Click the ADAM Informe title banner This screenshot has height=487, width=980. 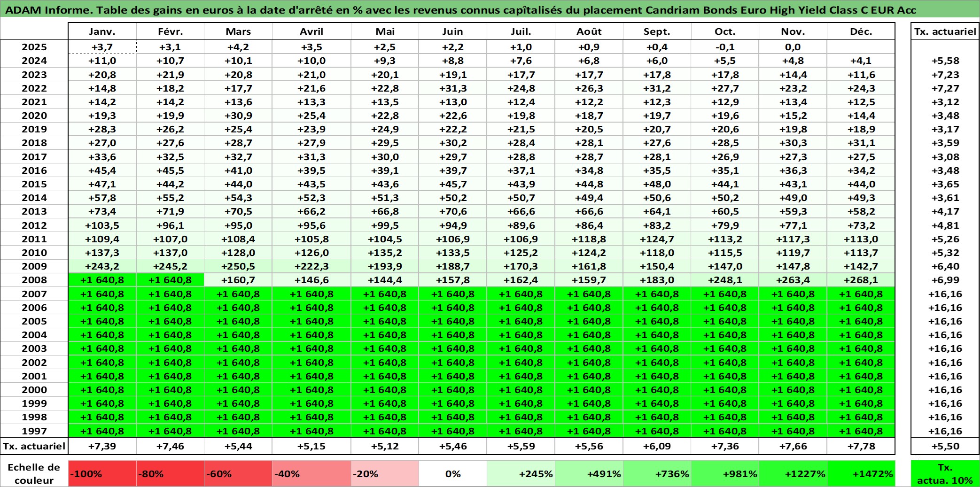click(490, 9)
